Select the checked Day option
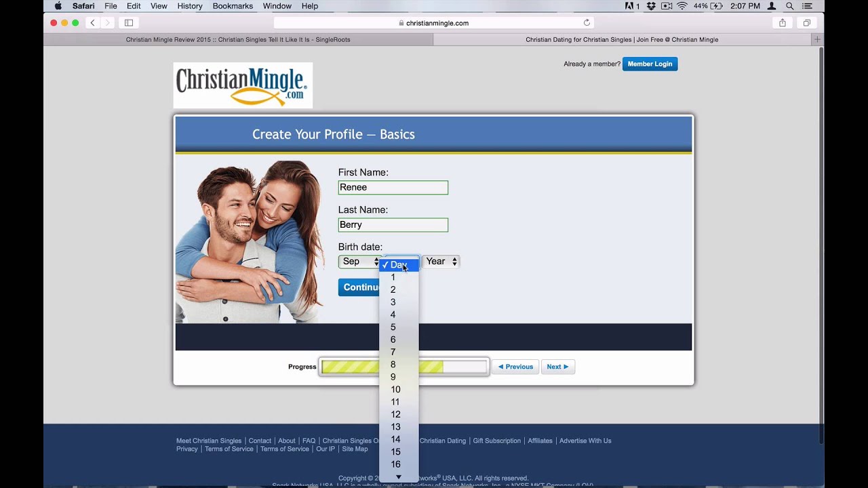Viewport: 868px width, 488px height. (399, 265)
